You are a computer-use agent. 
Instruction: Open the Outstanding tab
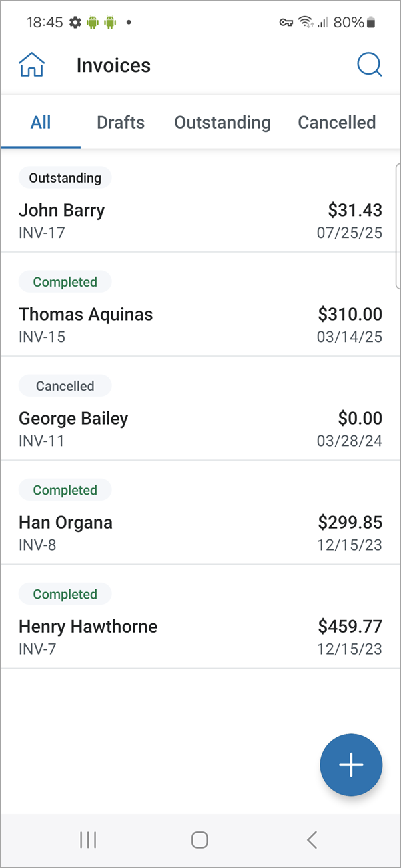(222, 122)
